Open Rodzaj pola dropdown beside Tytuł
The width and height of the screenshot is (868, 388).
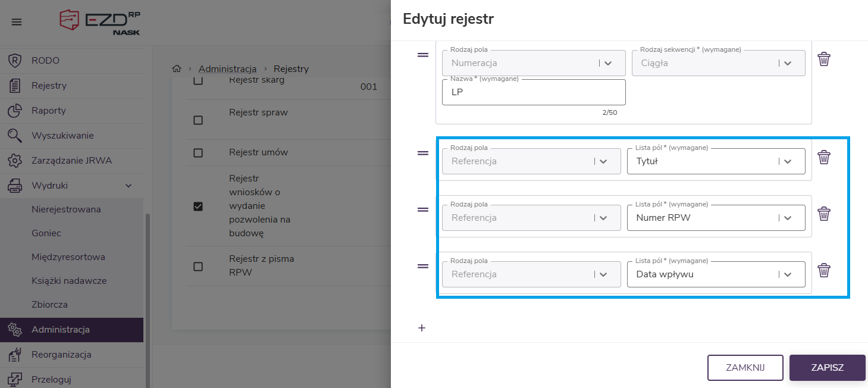[531, 161]
